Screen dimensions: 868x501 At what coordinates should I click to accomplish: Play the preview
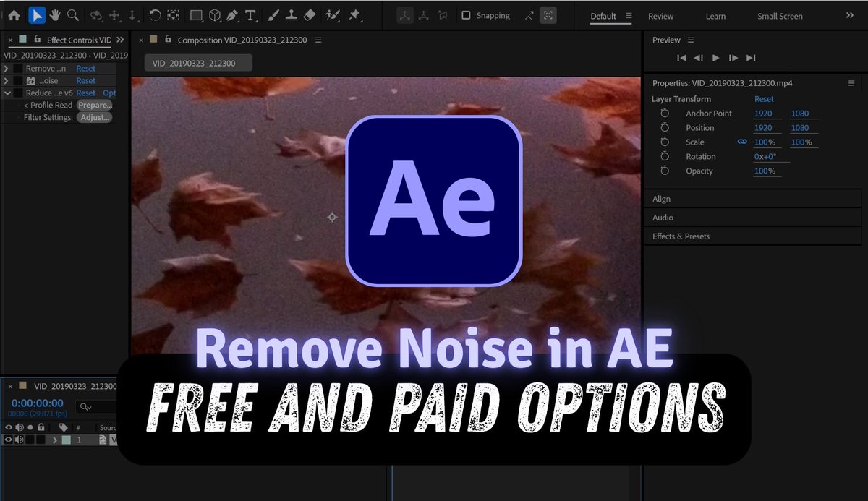pyautogui.click(x=716, y=58)
